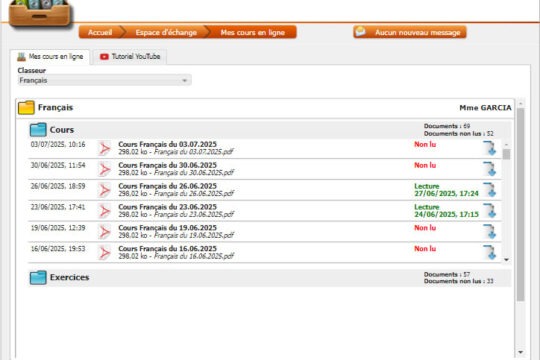The image size is (540, 360).
Task: Click Exercices Documents non lus count
Action: [x=459, y=281]
